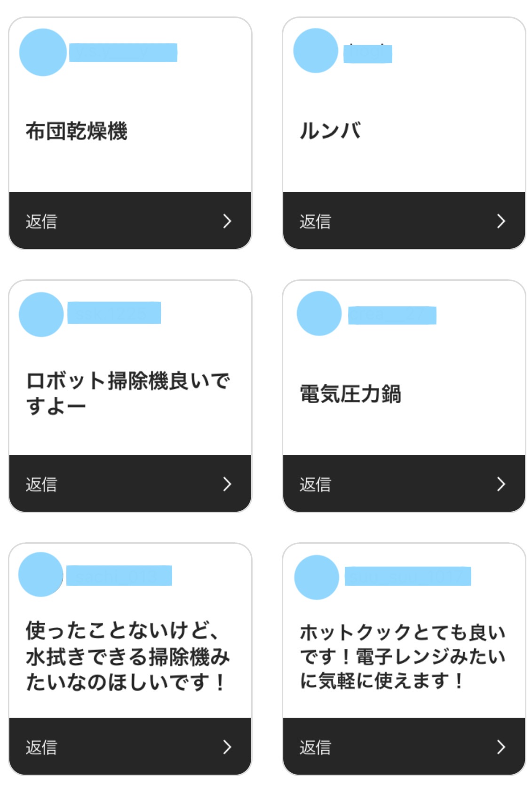This screenshot has width=532, height=792.
Task: Tap the avatar above ロボット掃除機良いですよー
Action: point(41,314)
